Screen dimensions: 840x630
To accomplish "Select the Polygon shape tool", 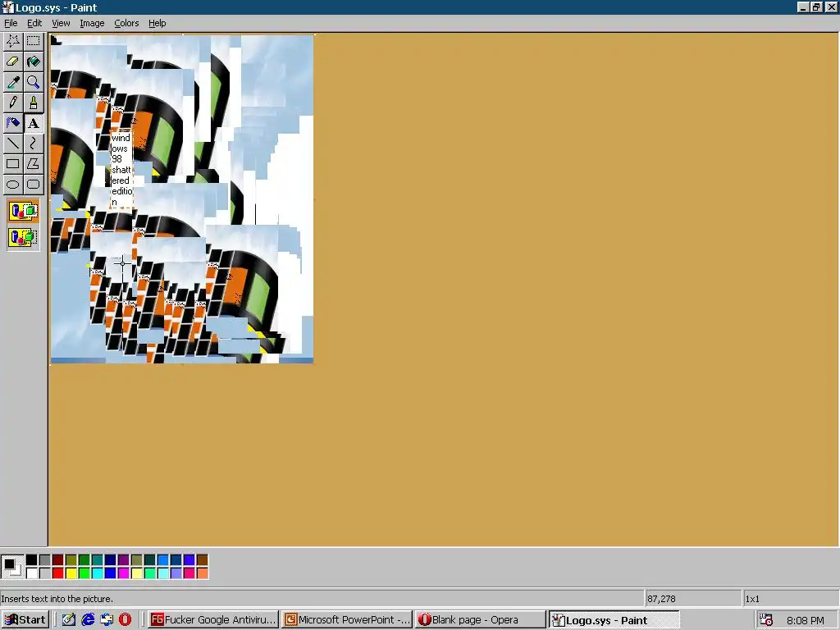I will [33, 164].
